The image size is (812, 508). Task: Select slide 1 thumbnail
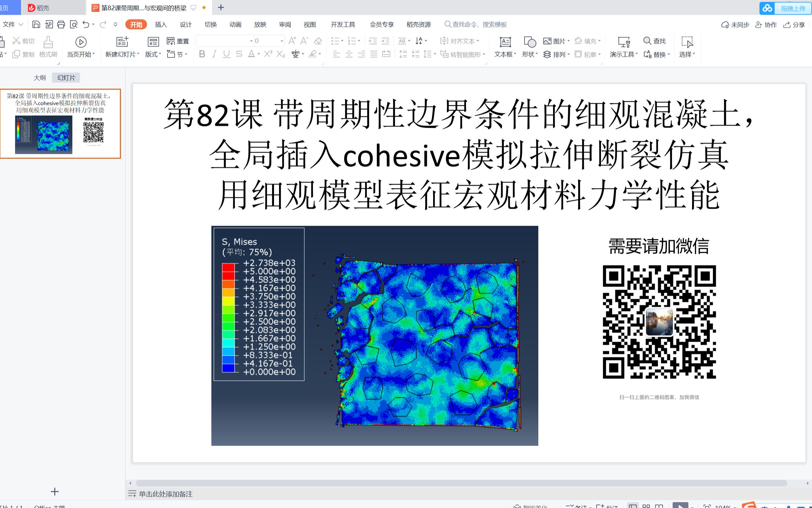(60, 124)
